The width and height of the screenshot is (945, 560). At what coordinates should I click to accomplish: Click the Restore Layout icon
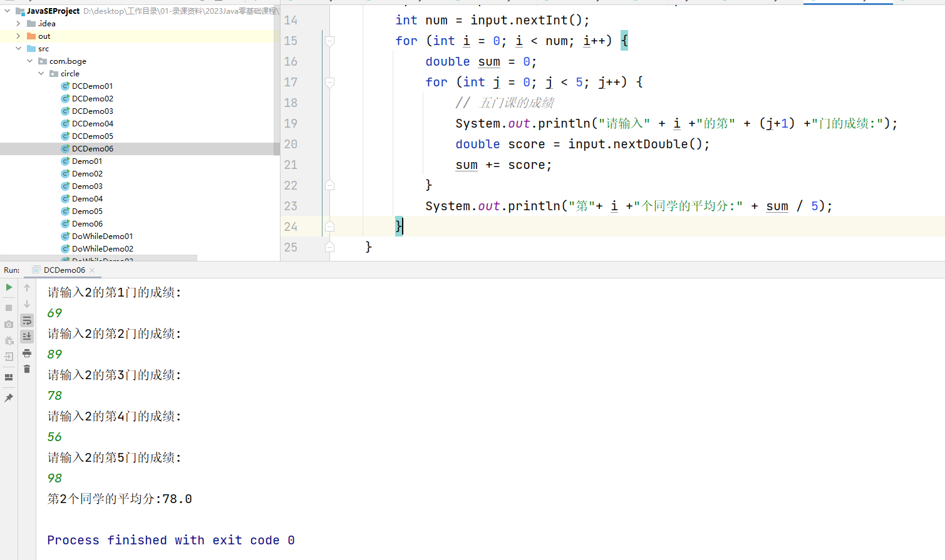tap(9, 377)
